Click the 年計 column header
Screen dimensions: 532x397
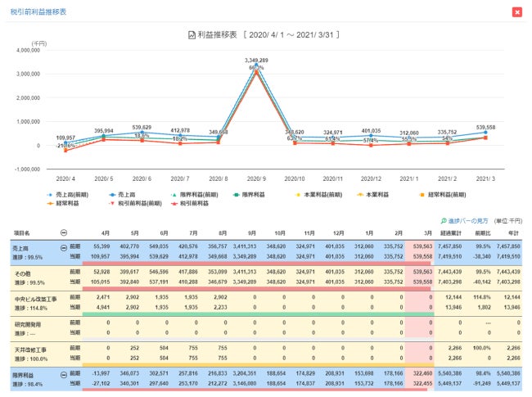(x=514, y=233)
